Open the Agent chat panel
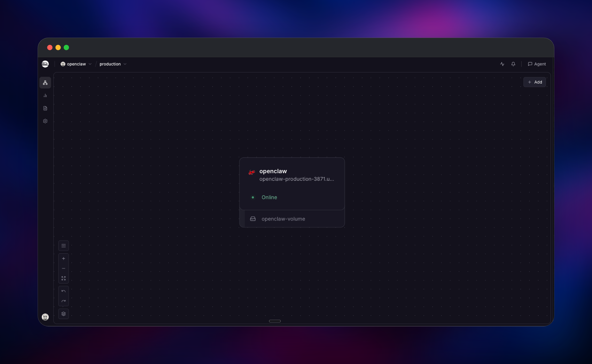Screen dimensions: 592x364 537,64
